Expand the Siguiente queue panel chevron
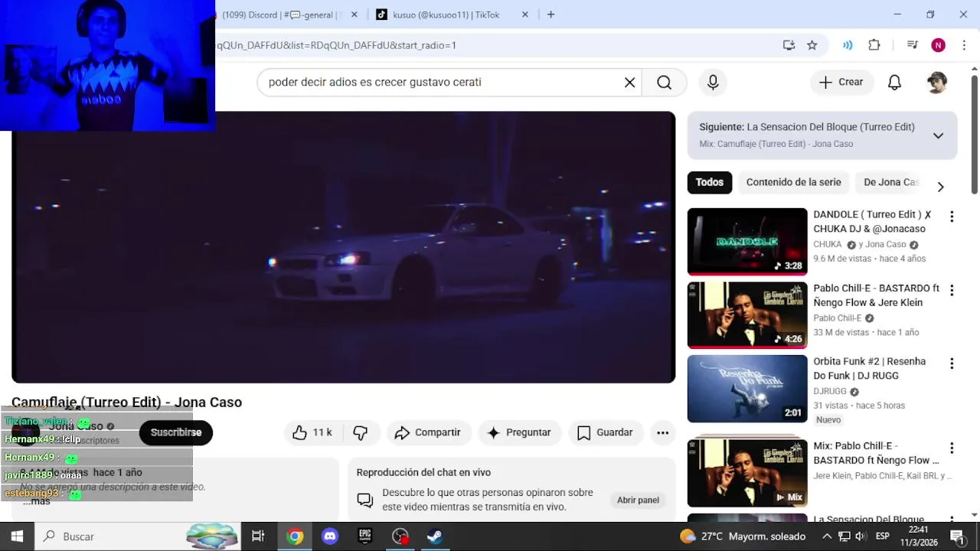This screenshot has width=980, height=551. (x=938, y=135)
